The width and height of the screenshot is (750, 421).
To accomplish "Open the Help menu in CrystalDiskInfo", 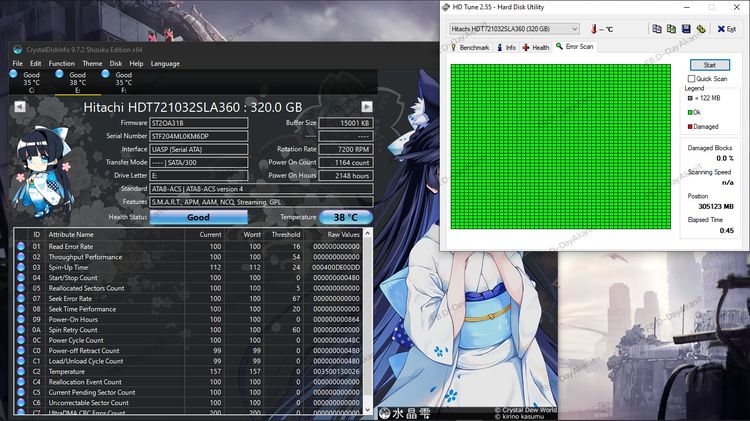I will coord(136,63).
